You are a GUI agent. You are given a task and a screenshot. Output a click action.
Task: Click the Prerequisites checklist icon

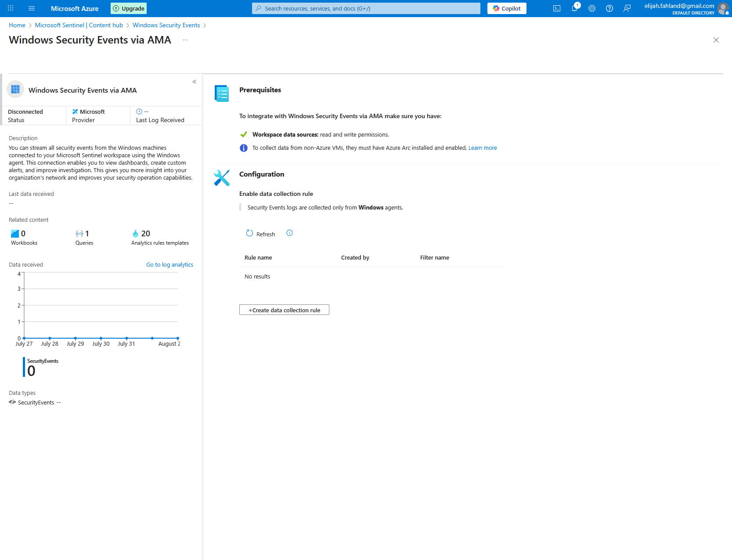pos(222,94)
